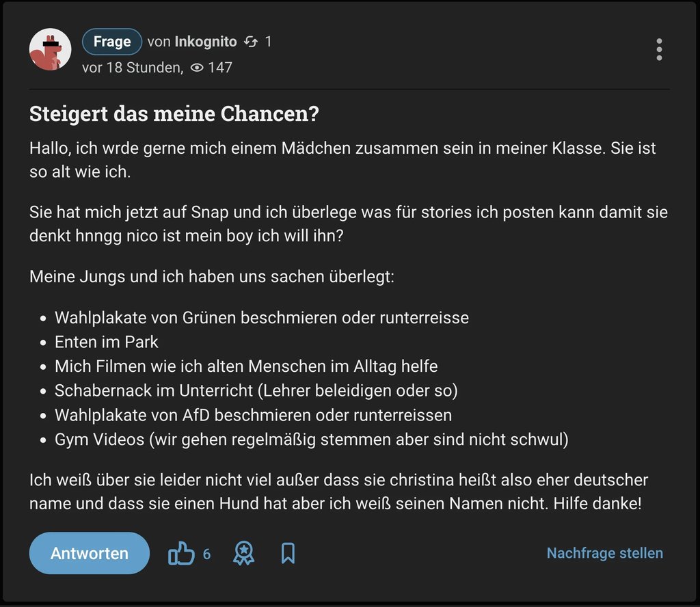Click the like count 6

[206, 554]
